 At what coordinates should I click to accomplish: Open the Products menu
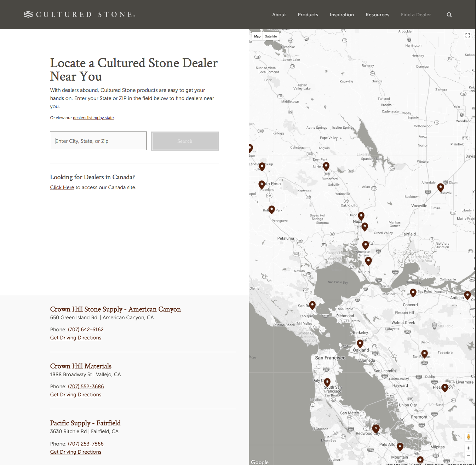click(x=308, y=15)
